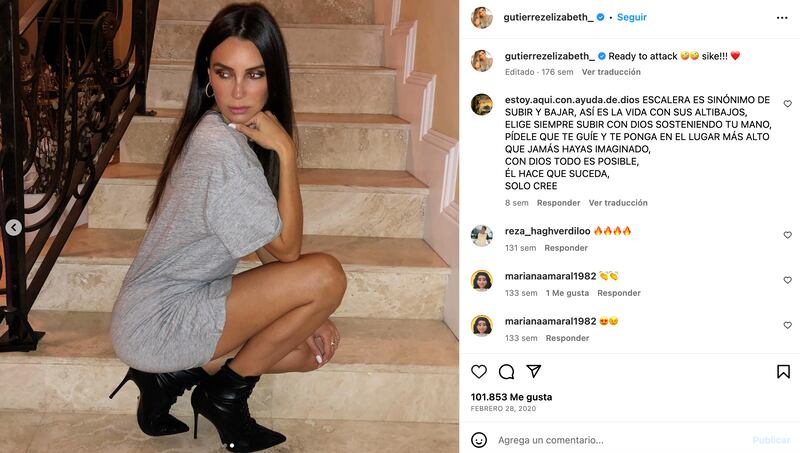Image resolution: width=800 pixels, height=453 pixels.
Task: Open the gutierrezelizabeth_ profile from the header username
Action: click(x=548, y=17)
